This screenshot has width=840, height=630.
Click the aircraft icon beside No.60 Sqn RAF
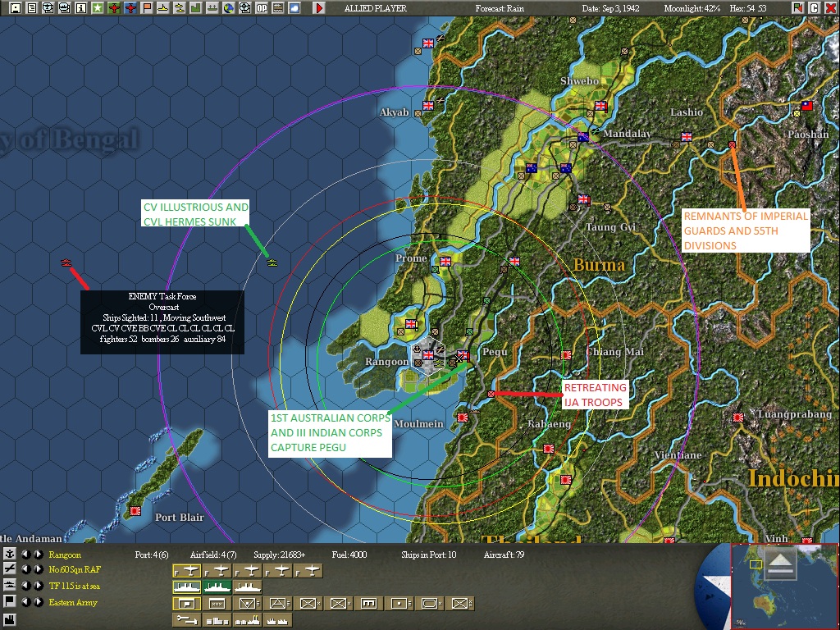click(9, 569)
